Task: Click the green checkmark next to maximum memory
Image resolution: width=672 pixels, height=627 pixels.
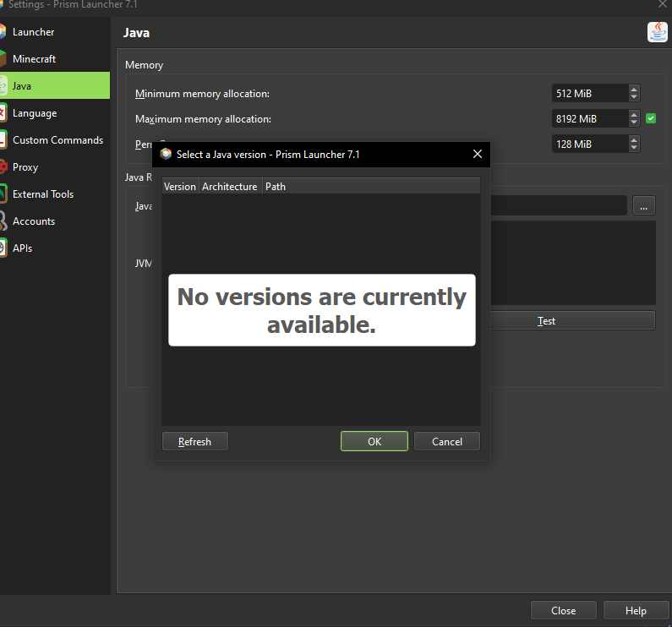Action: [x=651, y=118]
